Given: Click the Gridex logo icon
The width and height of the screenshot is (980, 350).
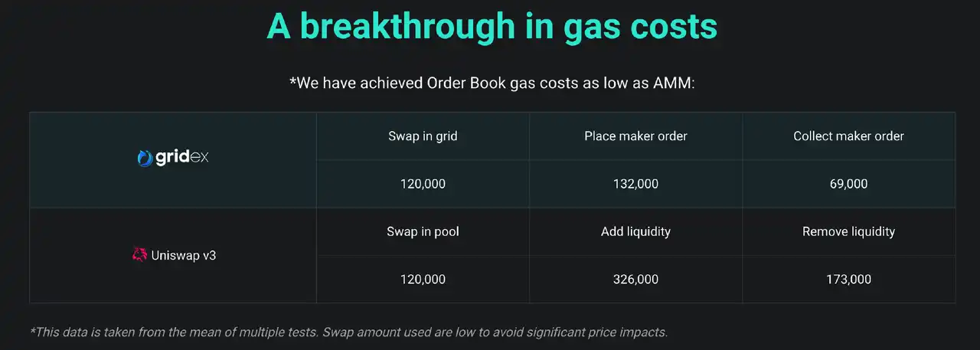Looking at the screenshot, I should (x=145, y=158).
